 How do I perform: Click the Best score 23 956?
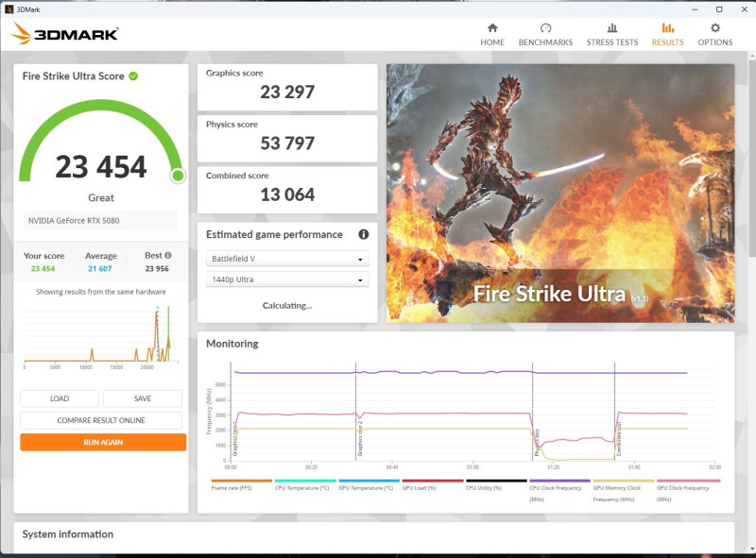coord(157,269)
